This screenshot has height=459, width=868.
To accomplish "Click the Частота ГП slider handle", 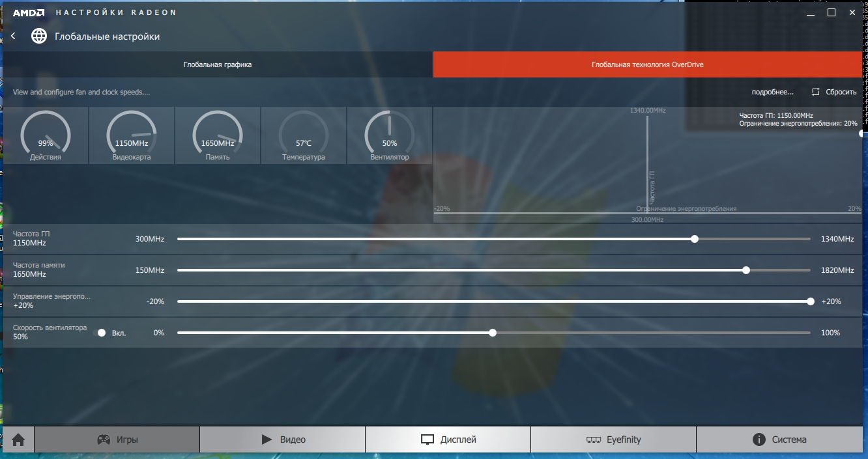I will 695,239.
